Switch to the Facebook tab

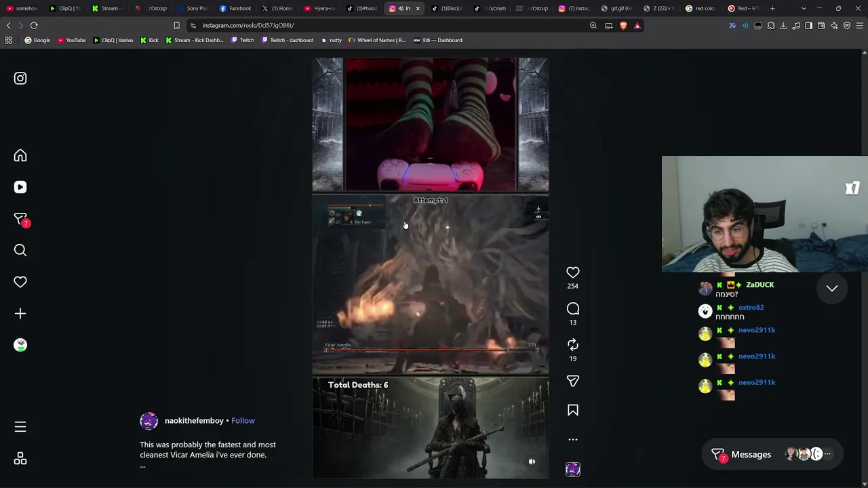[x=235, y=9]
